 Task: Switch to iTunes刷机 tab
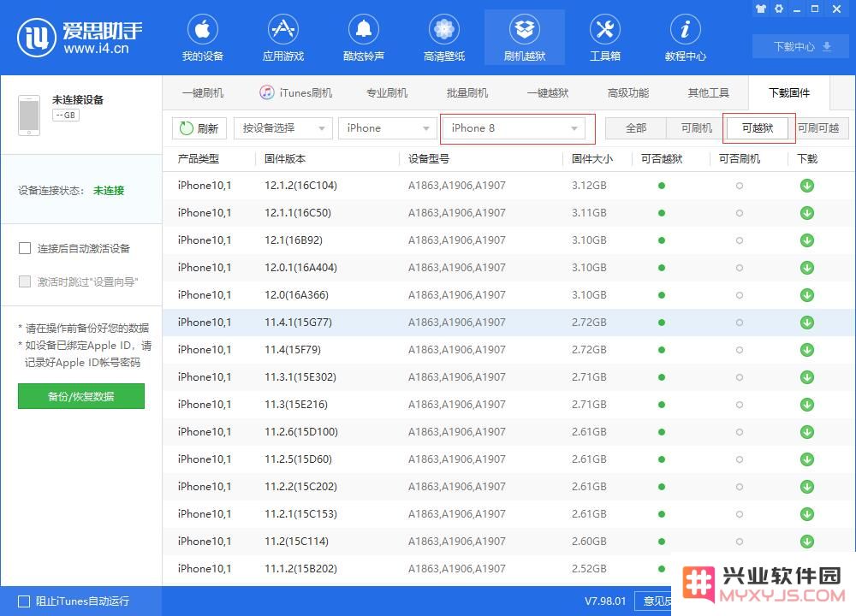click(x=296, y=92)
